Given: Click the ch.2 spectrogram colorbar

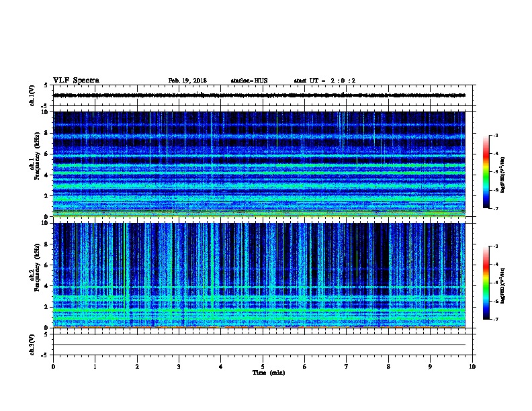Looking at the screenshot, I should click(x=486, y=283).
